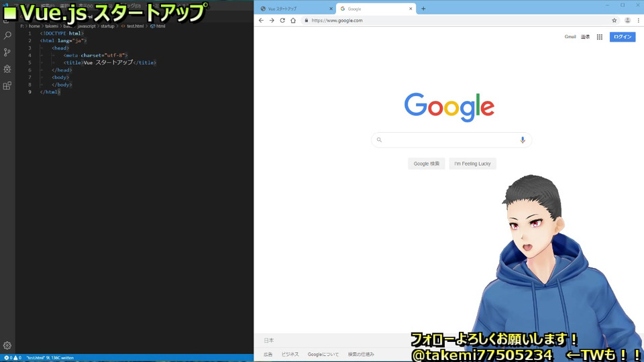Open 検索の仕組み footer link
Image resolution: width=644 pixels, height=362 pixels.
361,354
